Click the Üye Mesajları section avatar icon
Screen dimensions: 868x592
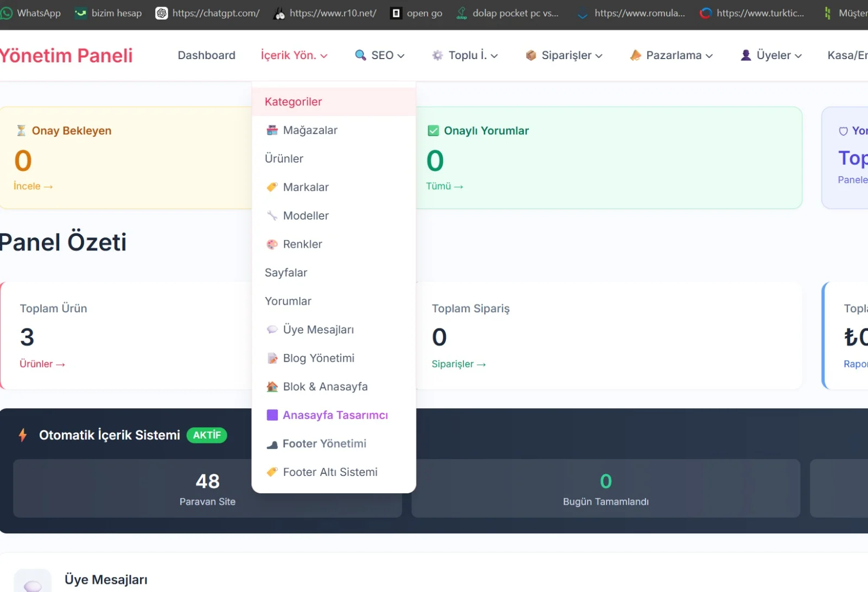33,581
